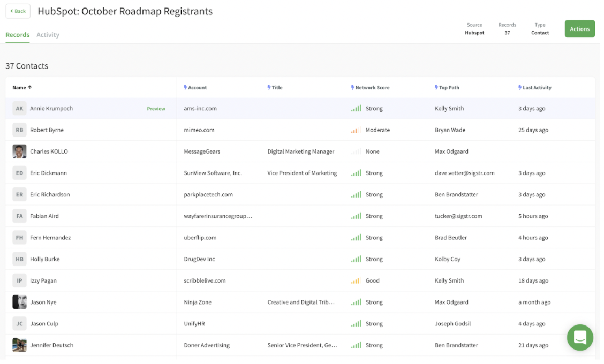This screenshot has width=604, height=364.
Task: Sort by Top Path column header
Action: [449, 88]
